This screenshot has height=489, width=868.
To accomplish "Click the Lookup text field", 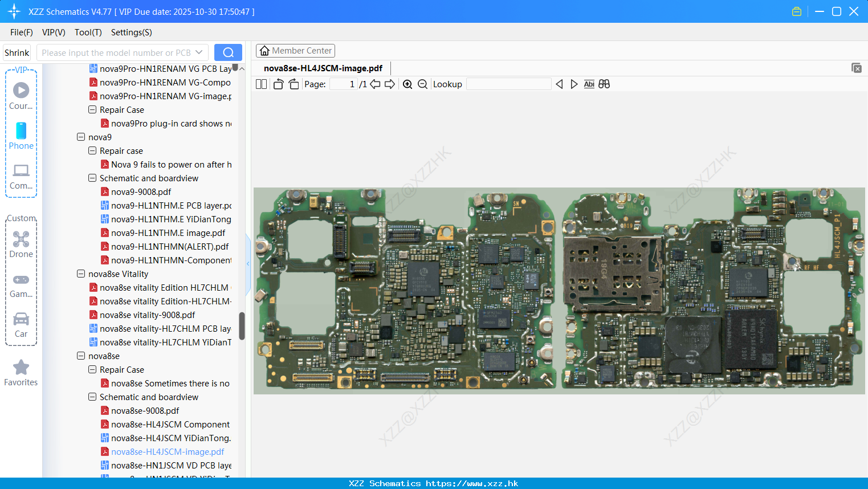I will pos(509,84).
